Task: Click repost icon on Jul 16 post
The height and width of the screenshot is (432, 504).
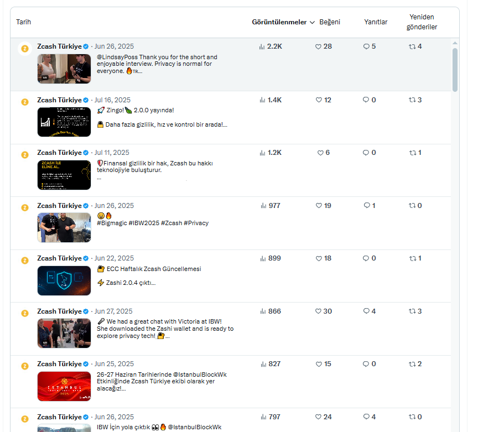Action: coord(412,100)
